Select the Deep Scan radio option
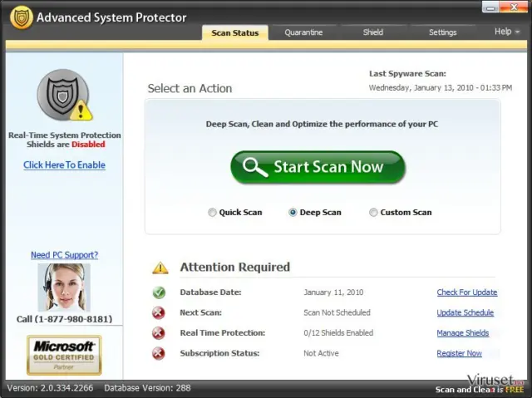This screenshot has width=532, height=398. tap(293, 212)
